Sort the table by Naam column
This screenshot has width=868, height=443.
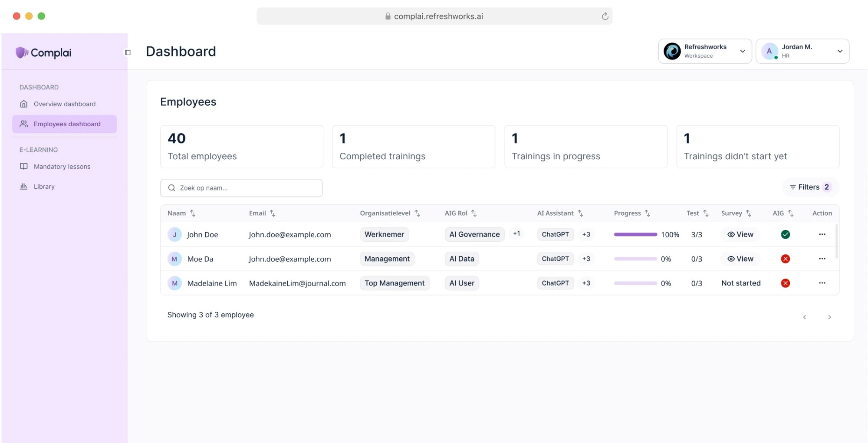pyautogui.click(x=193, y=213)
